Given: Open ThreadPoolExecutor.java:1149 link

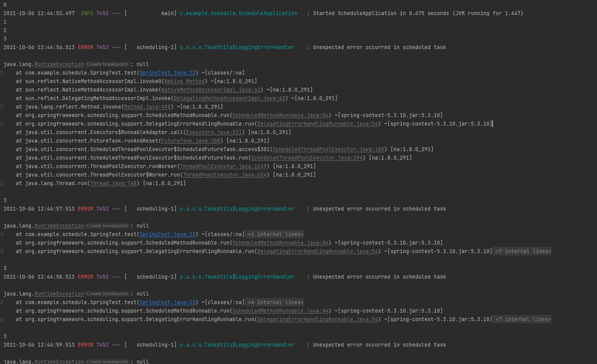Looking at the screenshot, I should coord(223,166).
